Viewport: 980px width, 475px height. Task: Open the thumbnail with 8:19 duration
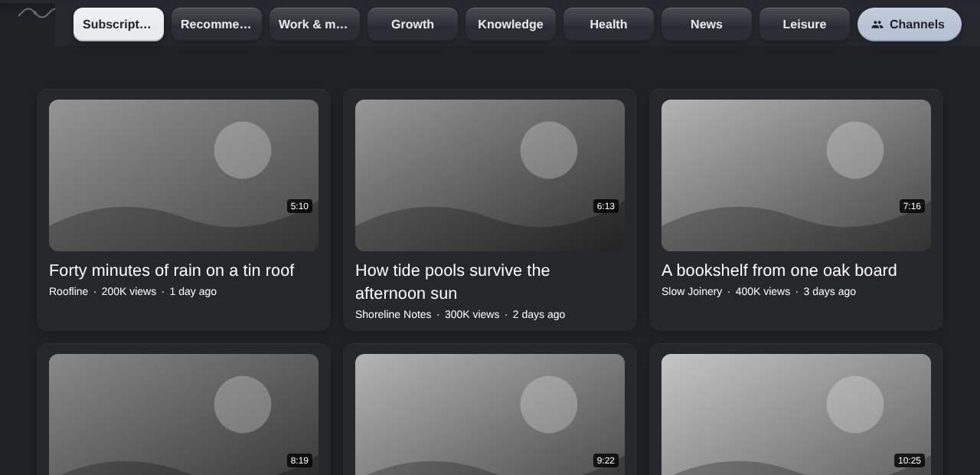(x=184, y=414)
